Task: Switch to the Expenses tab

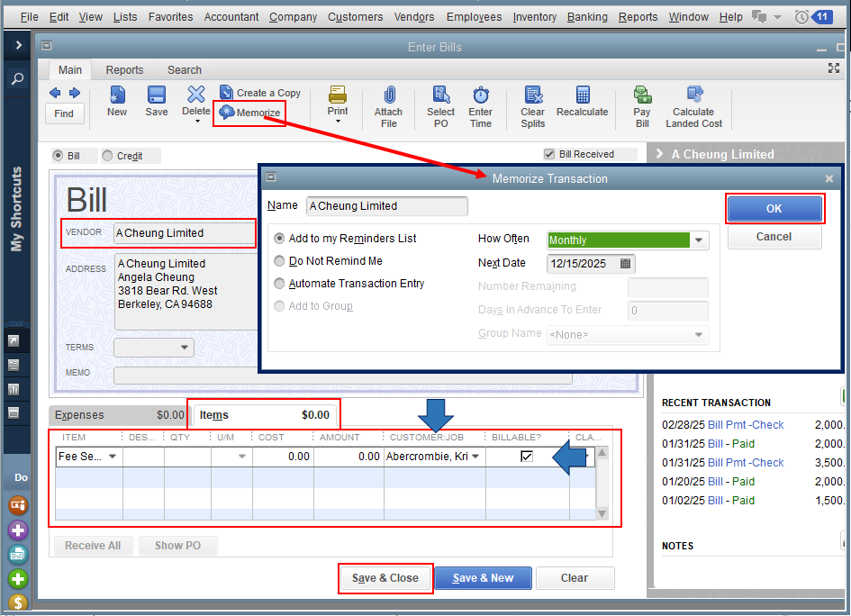Action: click(119, 415)
